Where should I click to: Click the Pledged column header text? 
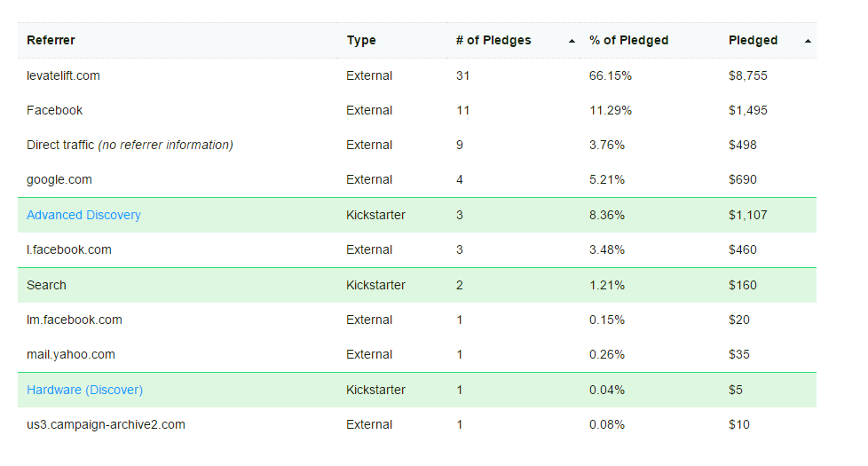point(753,40)
